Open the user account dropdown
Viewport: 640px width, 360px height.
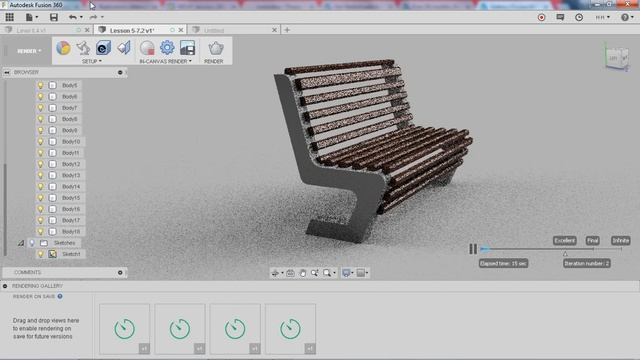tap(602, 17)
